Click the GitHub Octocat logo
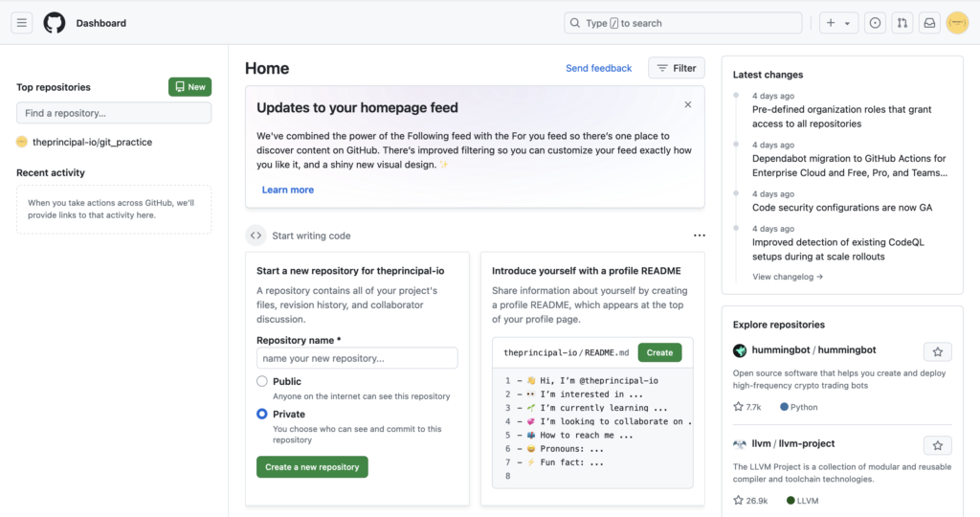Viewport: 980px width, 517px height. pos(55,23)
